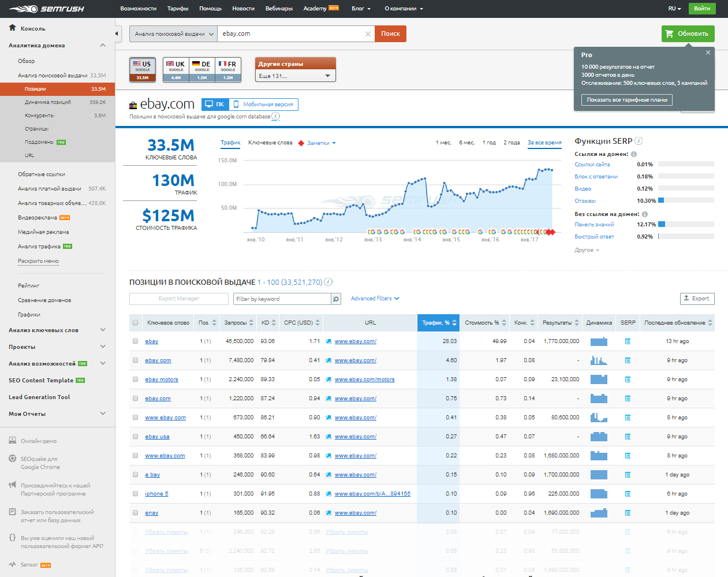The height and width of the screenshot is (577, 728).
Task: Click the Sensor icon at the sidebar bottom
Action: (x=13, y=564)
